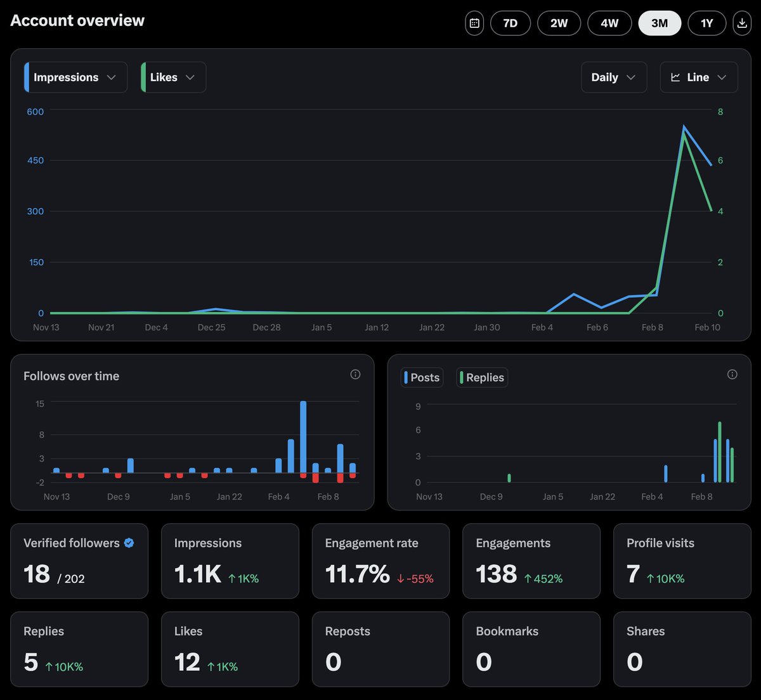Switch to the 7D time range
The height and width of the screenshot is (700, 761).
(x=510, y=23)
